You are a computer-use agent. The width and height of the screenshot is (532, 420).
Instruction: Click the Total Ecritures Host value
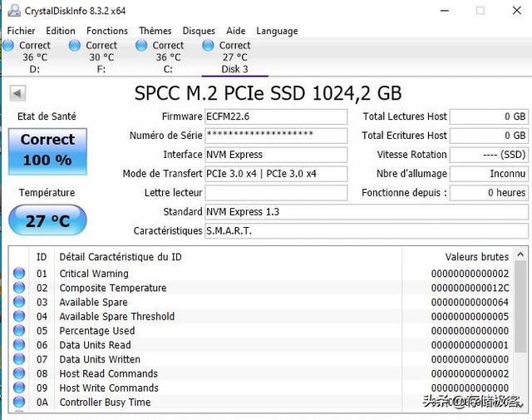pos(489,136)
